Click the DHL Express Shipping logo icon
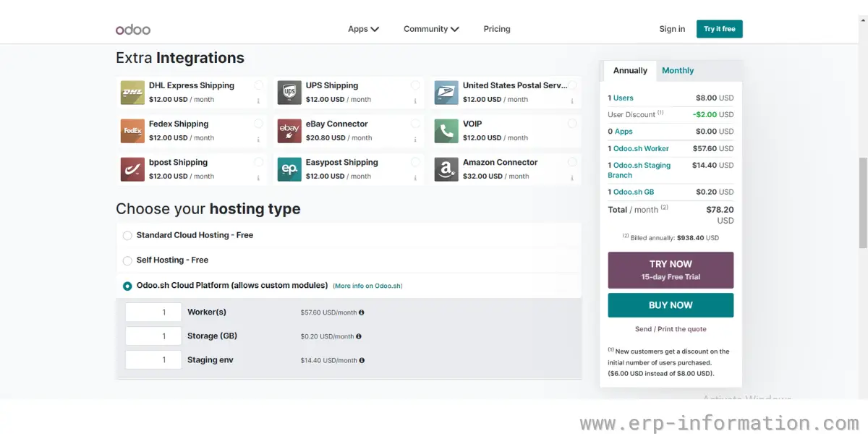This screenshot has height=434, width=868. click(x=132, y=92)
